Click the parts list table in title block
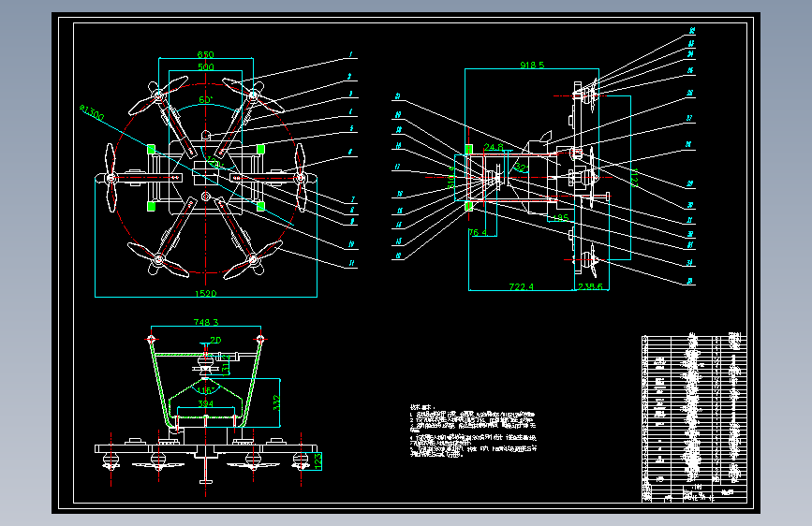Viewport: 812px width, 526px height. tap(694, 417)
